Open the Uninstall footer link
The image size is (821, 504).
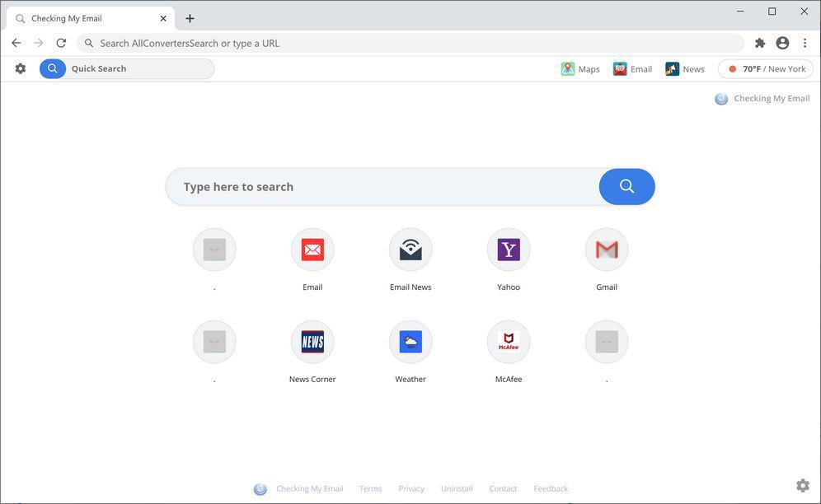457,489
